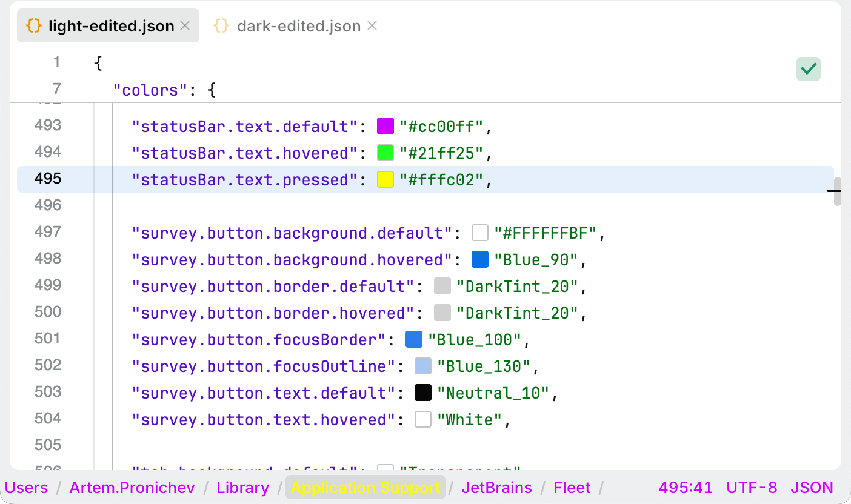Click the black Neutral_10 color swatch
Image resolution: width=851 pixels, height=504 pixels.
click(423, 393)
